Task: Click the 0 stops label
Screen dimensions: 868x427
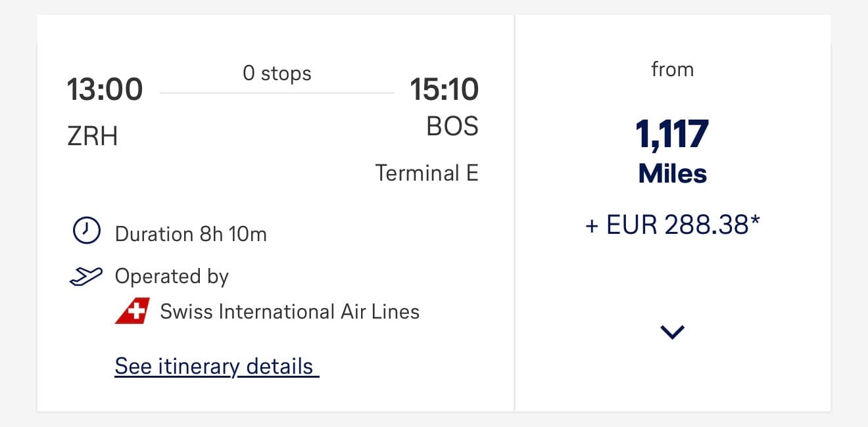Action: [x=277, y=73]
